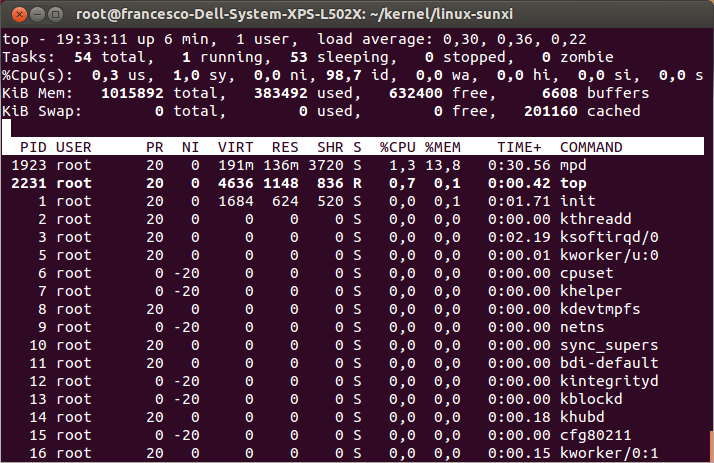Screen dimensions: 714x463
Task: Click the 0:02.19 time of ksoftirqd/0
Action: pyautogui.click(x=519, y=238)
